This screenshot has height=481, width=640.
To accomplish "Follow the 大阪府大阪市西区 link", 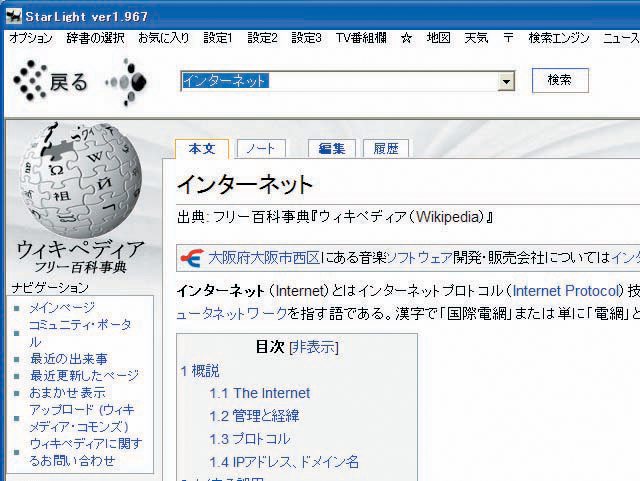I will (x=264, y=258).
